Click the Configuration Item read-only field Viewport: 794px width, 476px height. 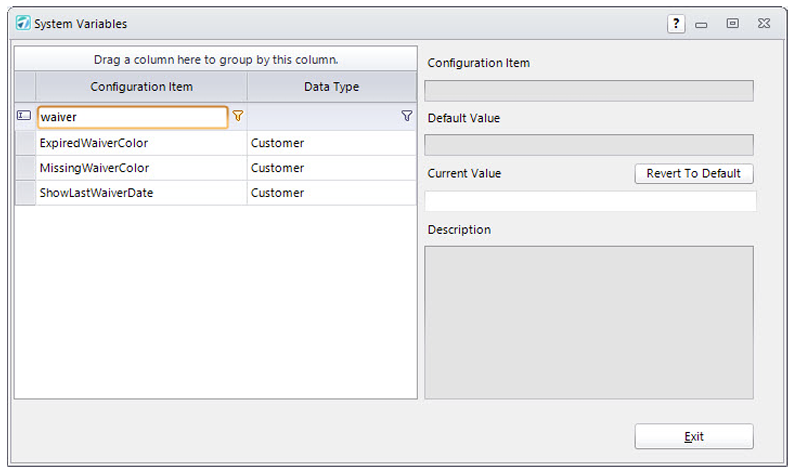click(x=589, y=91)
